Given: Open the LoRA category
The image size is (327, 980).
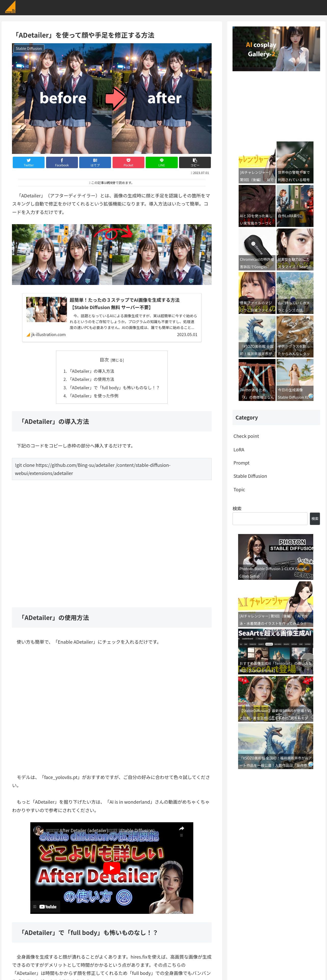Looking at the screenshot, I should 239,450.
